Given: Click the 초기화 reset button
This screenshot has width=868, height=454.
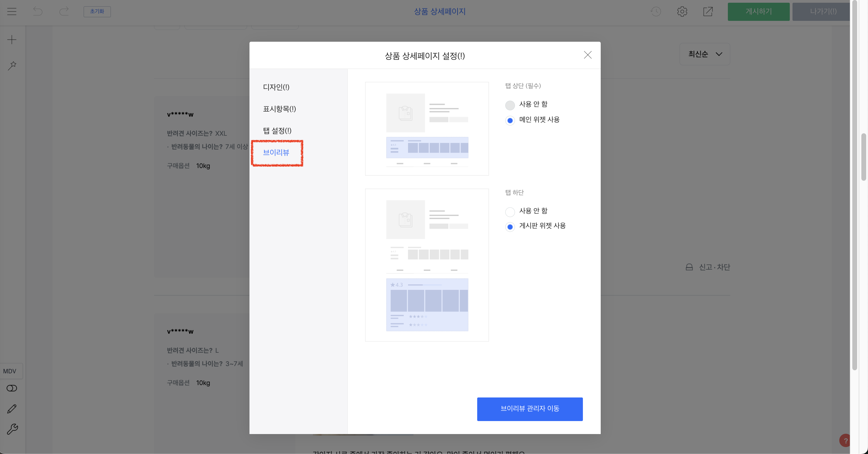Looking at the screenshot, I should coord(97,11).
